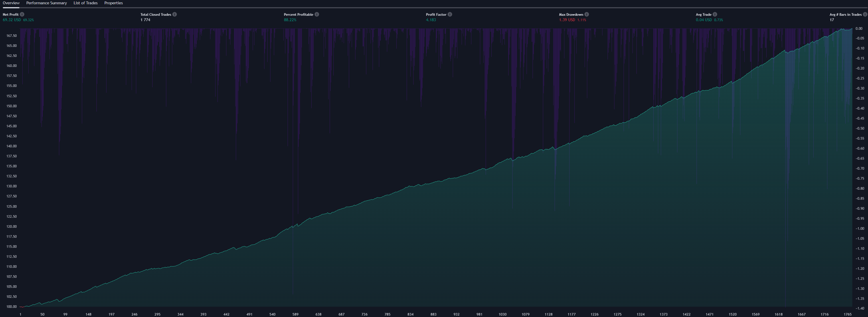The height and width of the screenshot is (317, 868).
Task: Click the Net Profit info icon
Action: coord(22,15)
